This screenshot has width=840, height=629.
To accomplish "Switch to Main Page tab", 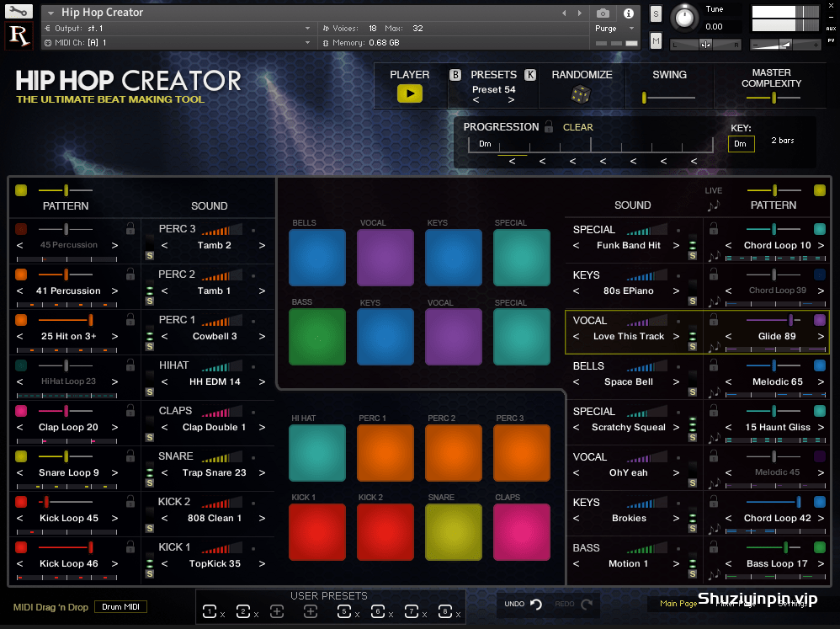I will tap(678, 603).
